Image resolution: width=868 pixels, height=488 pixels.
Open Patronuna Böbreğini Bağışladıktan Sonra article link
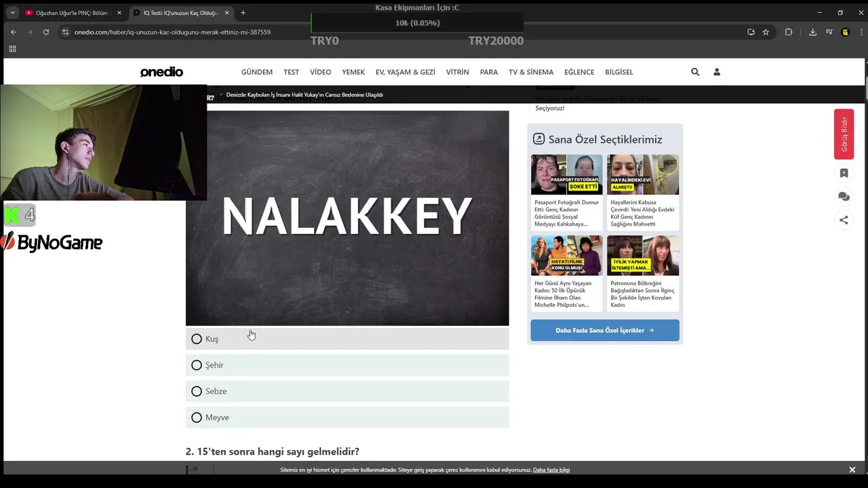point(642,294)
